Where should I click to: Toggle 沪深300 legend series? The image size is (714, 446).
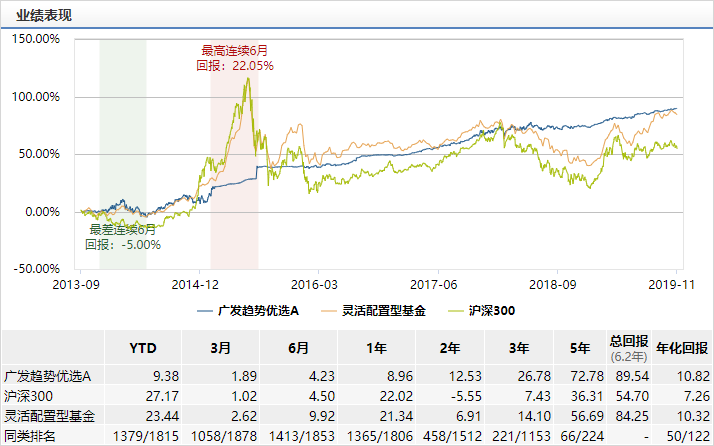481,311
